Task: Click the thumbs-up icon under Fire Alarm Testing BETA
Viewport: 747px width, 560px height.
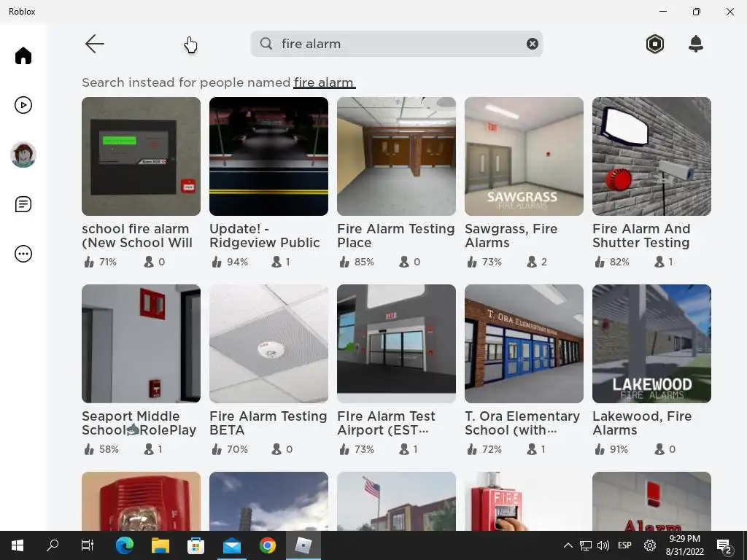Action: (216, 449)
